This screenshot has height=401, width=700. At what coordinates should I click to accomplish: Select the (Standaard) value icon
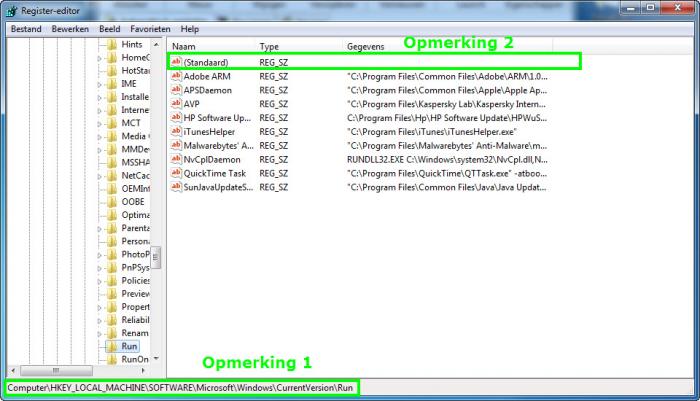coord(176,62)
